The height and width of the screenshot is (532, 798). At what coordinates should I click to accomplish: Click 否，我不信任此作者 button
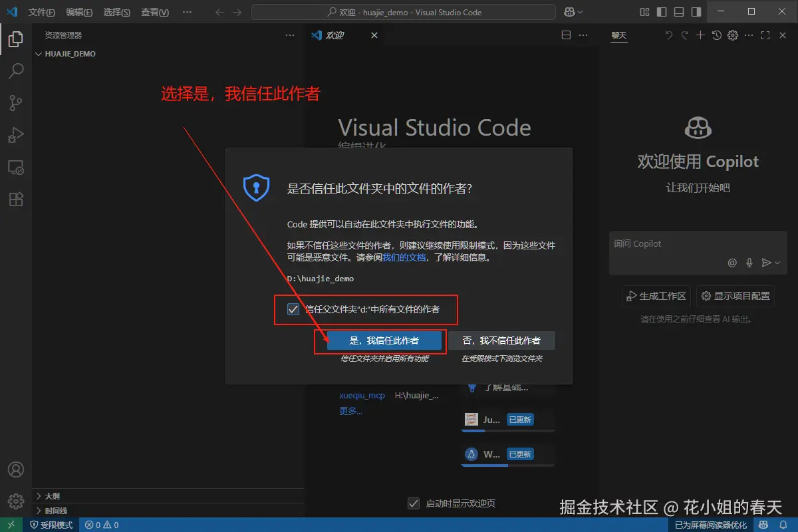click(501, 340)
